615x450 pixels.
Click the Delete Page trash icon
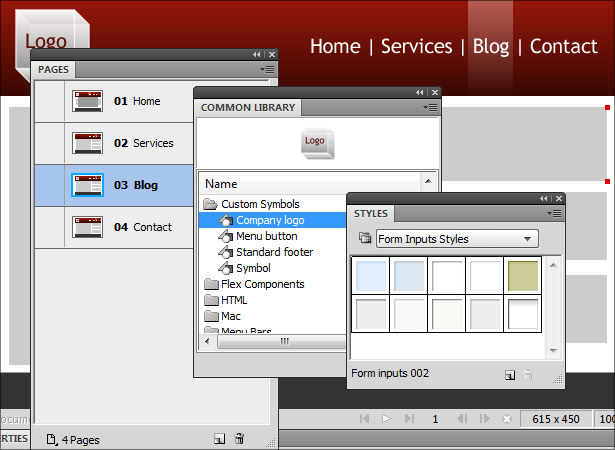tap(239, 438)
